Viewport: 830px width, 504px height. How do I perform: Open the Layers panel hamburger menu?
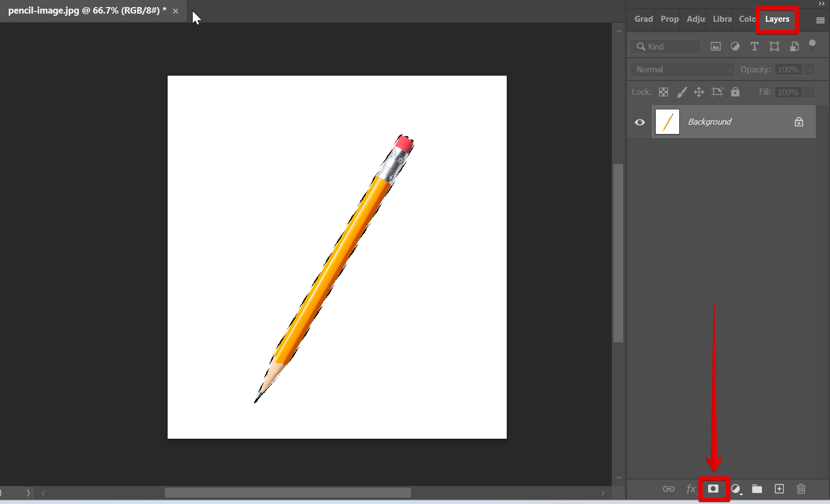[x=820, y=20]
